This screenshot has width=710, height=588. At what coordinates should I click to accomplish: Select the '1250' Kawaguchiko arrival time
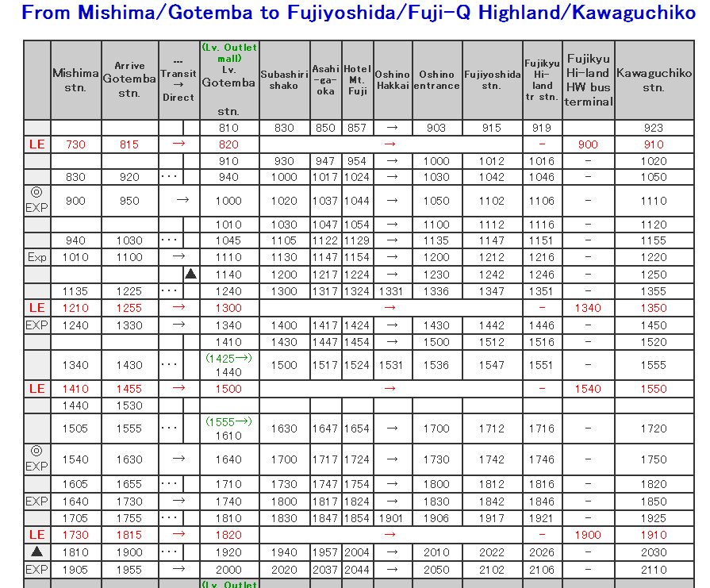click(x=654, y=274)
